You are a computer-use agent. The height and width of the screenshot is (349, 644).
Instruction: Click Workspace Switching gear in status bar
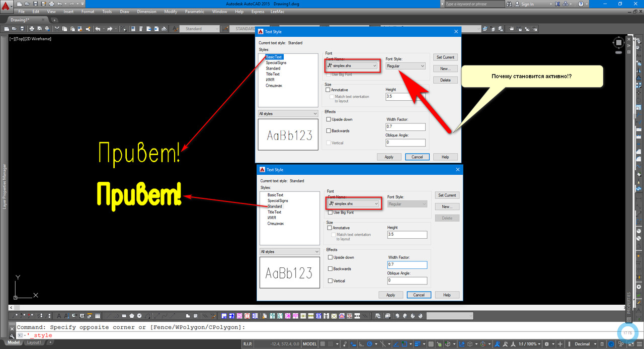[x=546, y=343]
